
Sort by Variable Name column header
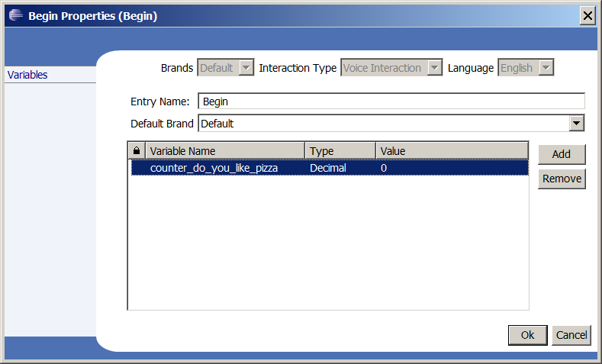(x=225, y=151)
